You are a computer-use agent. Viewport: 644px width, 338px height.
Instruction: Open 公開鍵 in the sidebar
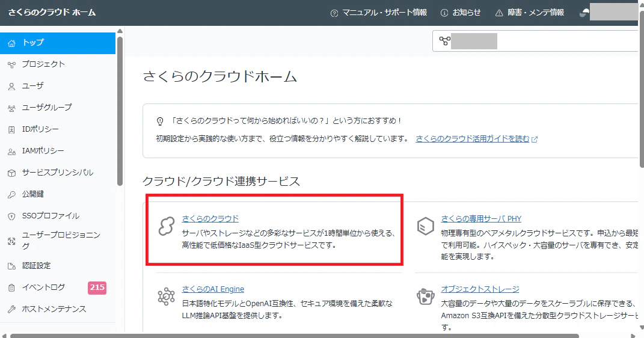point(58,195)
